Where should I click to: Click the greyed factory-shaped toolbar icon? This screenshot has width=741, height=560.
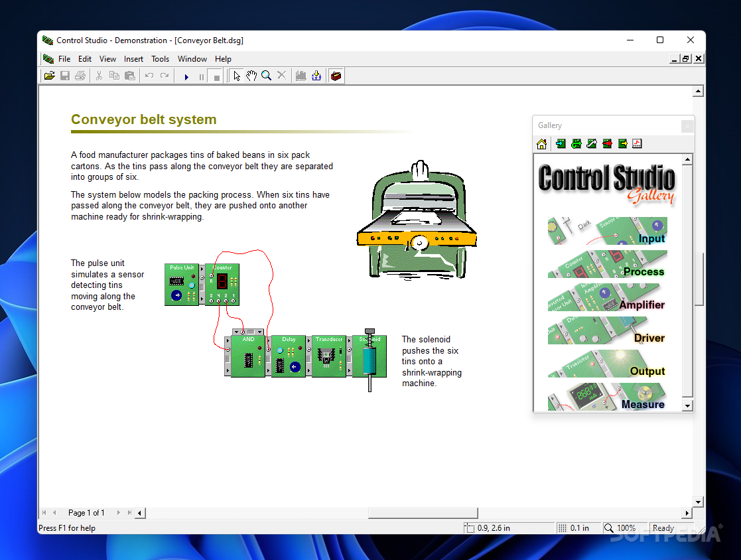click(x=301, y=76)
